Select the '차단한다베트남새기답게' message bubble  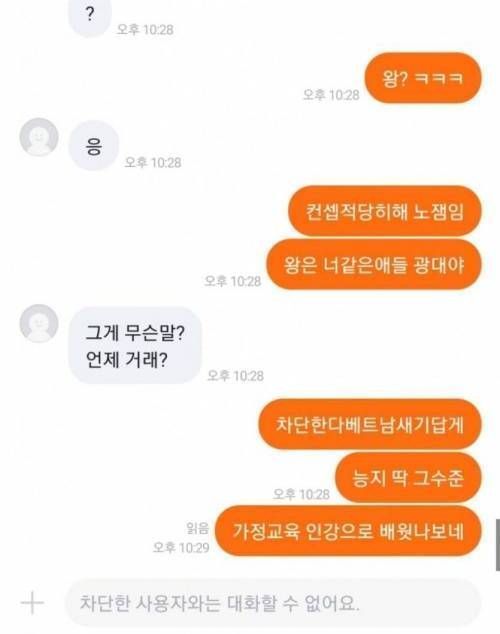tap(370, 424)
